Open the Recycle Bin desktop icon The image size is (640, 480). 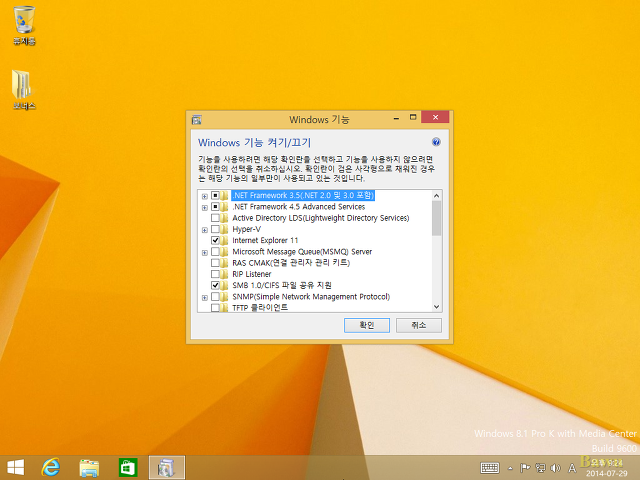[x=24, y=24]
